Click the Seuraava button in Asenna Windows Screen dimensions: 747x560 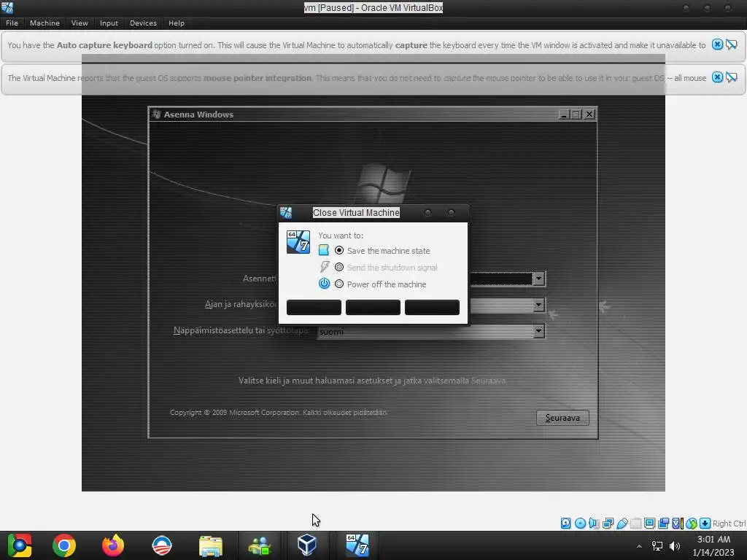click(562, 418)
